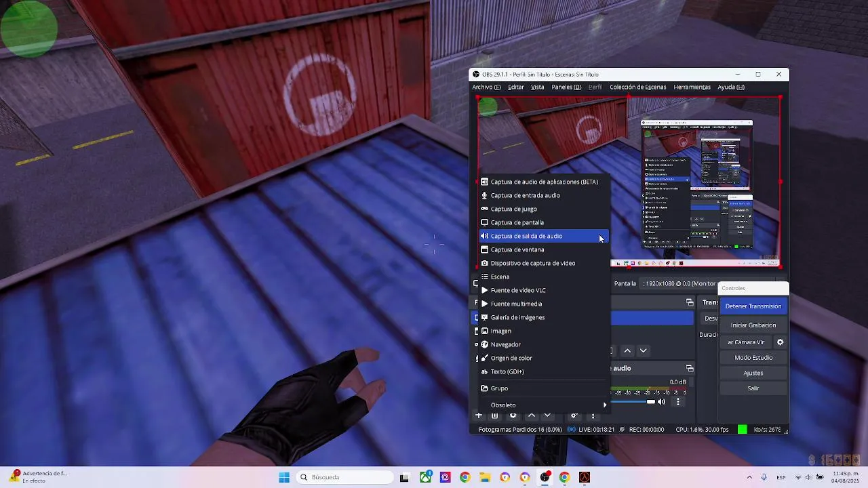Open audio track options three-dot icon

[x=677, y=402]
